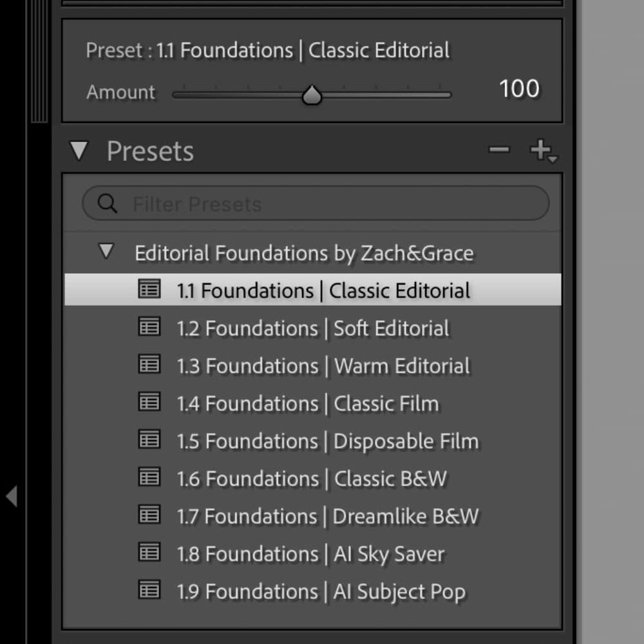Show the left panel using the edge arrow
Viewport: 644px width, 644px height.
[x=11, y=497]
